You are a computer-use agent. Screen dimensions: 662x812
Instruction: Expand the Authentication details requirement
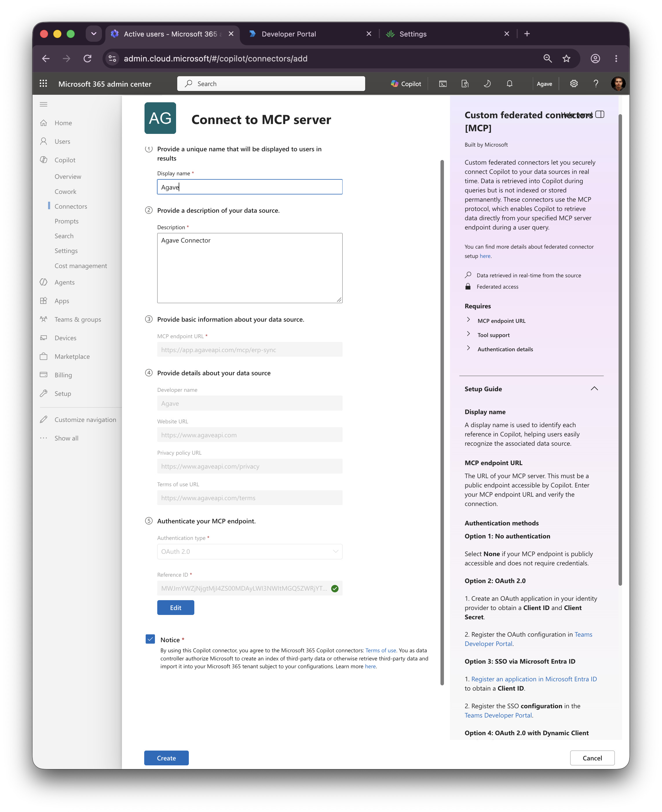coord(500,349)
